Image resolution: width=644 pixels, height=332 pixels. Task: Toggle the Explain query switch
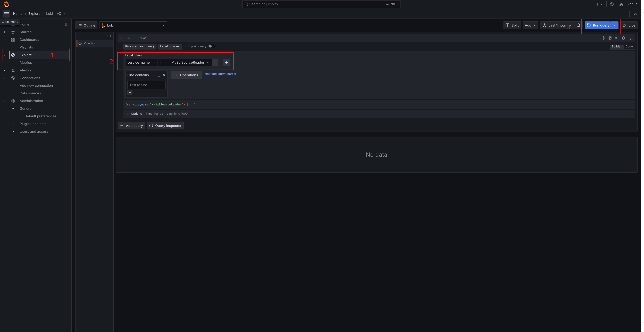(212, 46)
